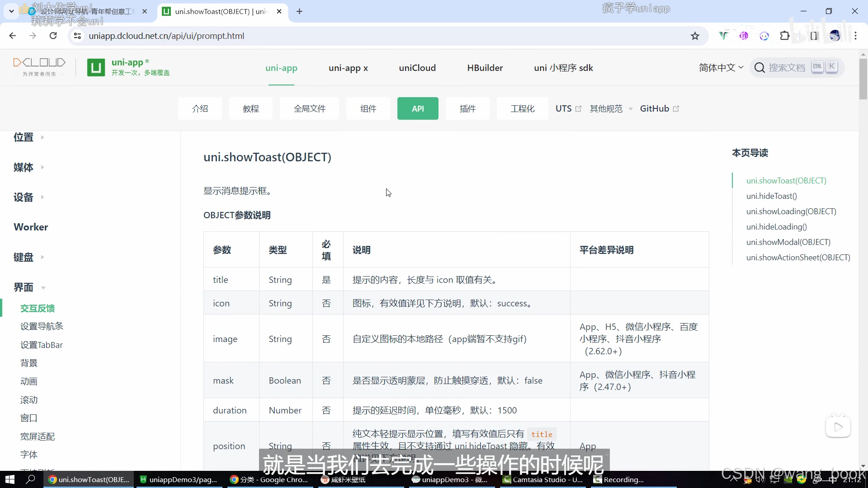The image size is (868, 488).
Task: Select HBuilder top navigation tab
Action: 485,68
